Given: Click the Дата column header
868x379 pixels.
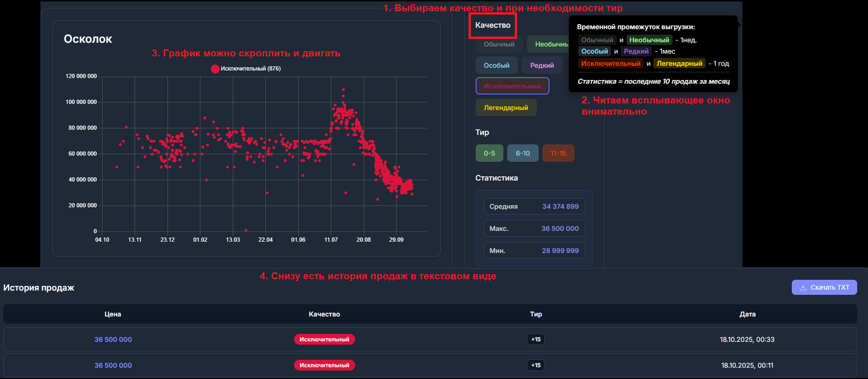Looking at the screenshot, I should (747, 314).
